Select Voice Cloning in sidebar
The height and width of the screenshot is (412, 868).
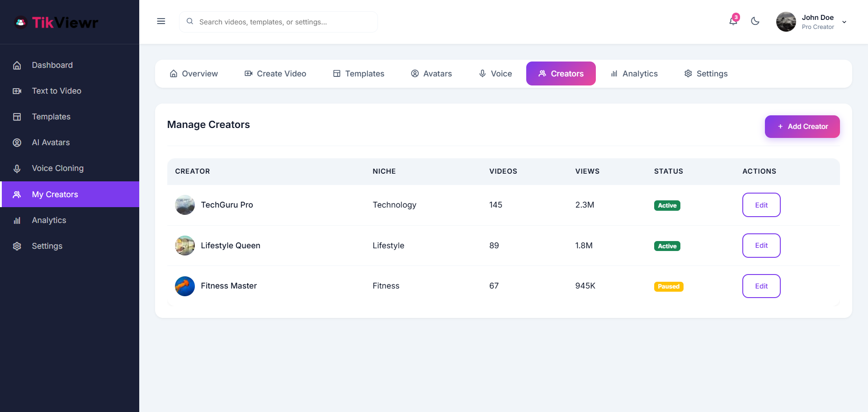pos(57,168)
